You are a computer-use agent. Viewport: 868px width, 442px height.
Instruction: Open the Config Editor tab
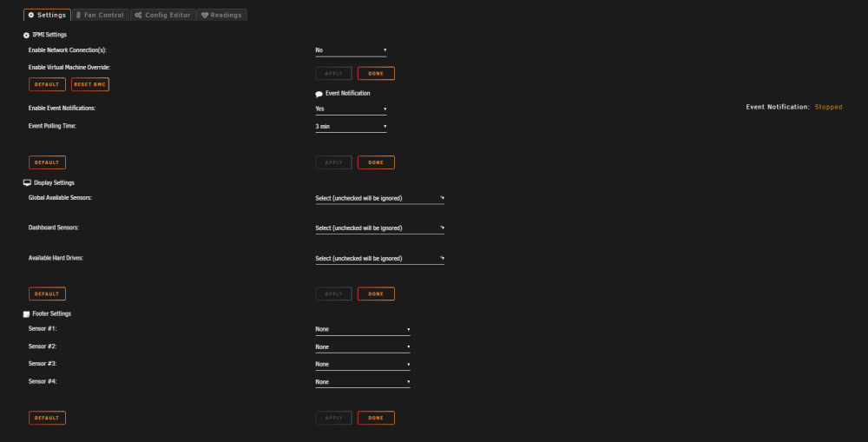pos(163,15)
